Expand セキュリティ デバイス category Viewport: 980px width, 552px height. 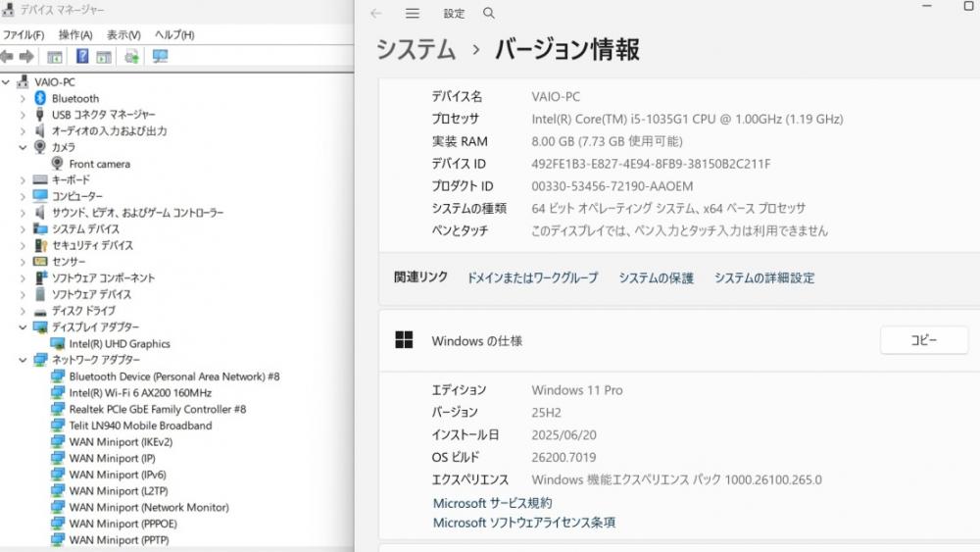[x=24, y=246]
